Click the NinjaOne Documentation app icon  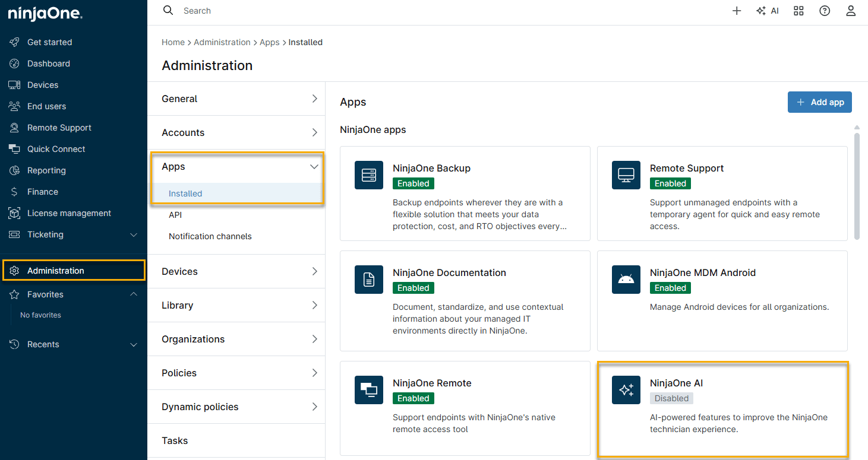[x=369, y=280]
